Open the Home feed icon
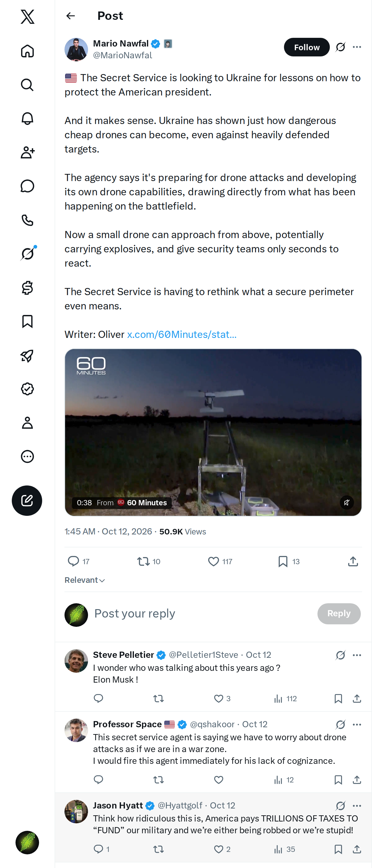372x868 pixels. tap(27, 51)
